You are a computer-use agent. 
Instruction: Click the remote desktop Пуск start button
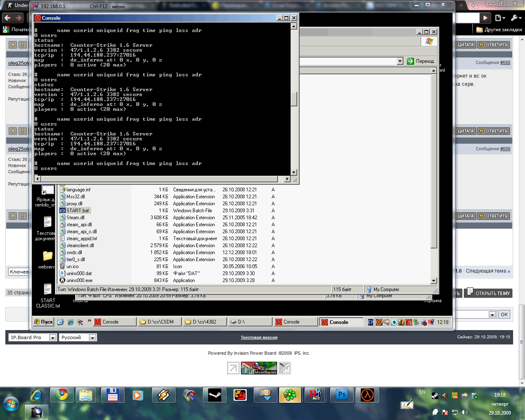pos(44,322)
